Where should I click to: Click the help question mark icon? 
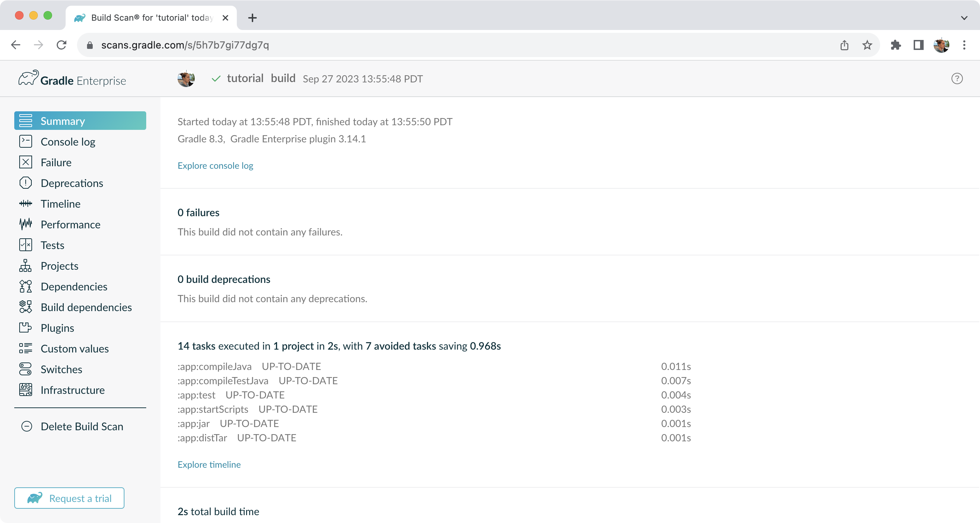coord(956,78)
